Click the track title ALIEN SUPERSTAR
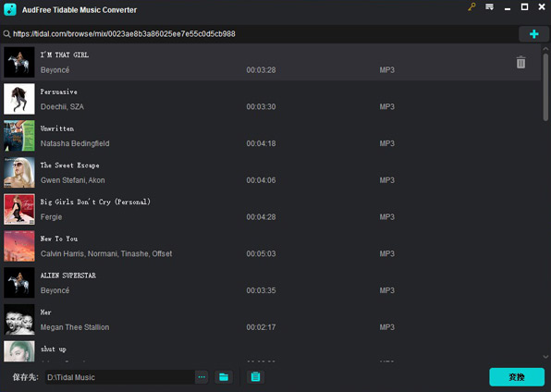The height and width of the screenshot is (392, 551). 68,276
